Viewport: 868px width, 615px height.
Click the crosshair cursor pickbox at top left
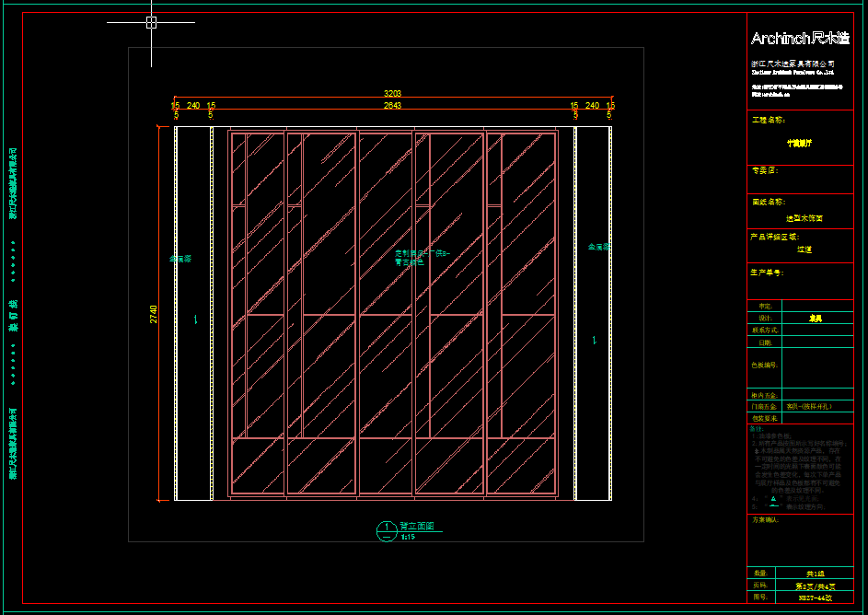pyautogui.click(x=151, y=22)
